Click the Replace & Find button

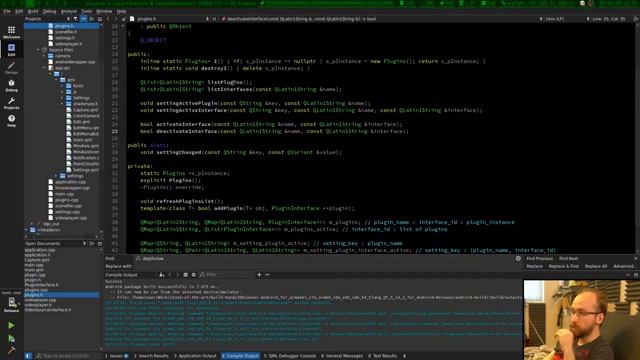[x=564, y=266]
